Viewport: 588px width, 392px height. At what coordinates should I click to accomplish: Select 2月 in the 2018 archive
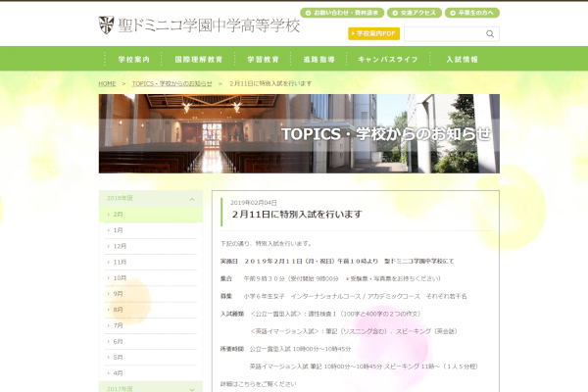pos(151,215)
